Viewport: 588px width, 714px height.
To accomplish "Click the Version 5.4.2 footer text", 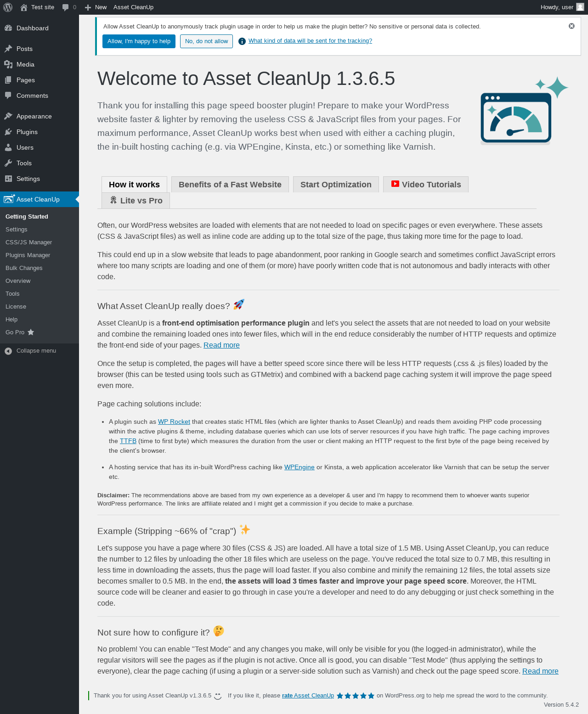I will point(561,705).
